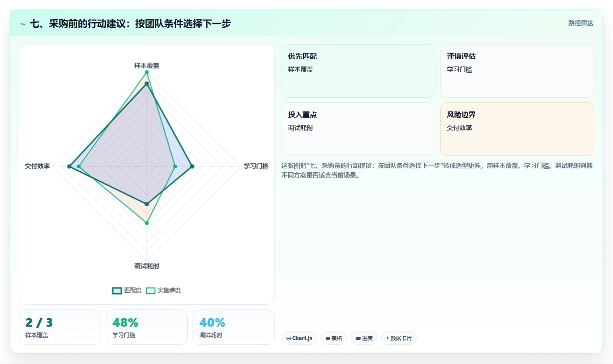Viewport: 613px width, 364px height.
Task: Click the 进度 tag chip
Action: pos(364,338)
